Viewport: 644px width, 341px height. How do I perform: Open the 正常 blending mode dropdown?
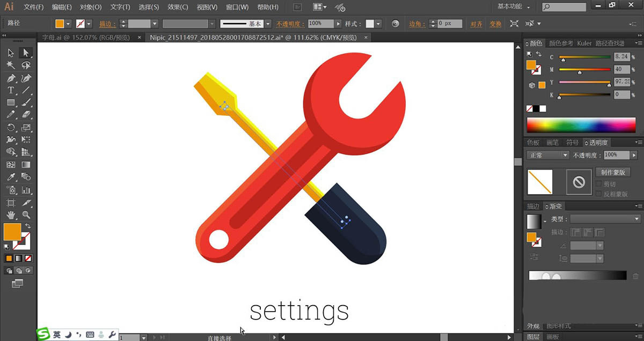click(547, 155)
